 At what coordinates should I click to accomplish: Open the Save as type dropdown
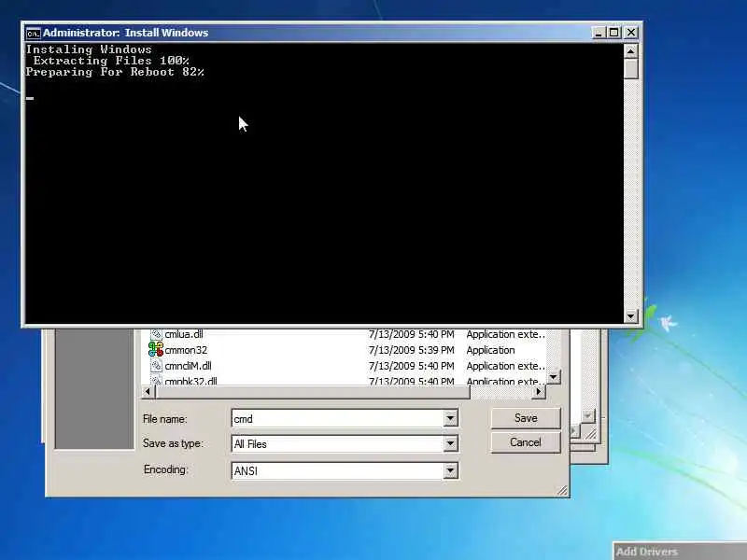pos(450,444)
